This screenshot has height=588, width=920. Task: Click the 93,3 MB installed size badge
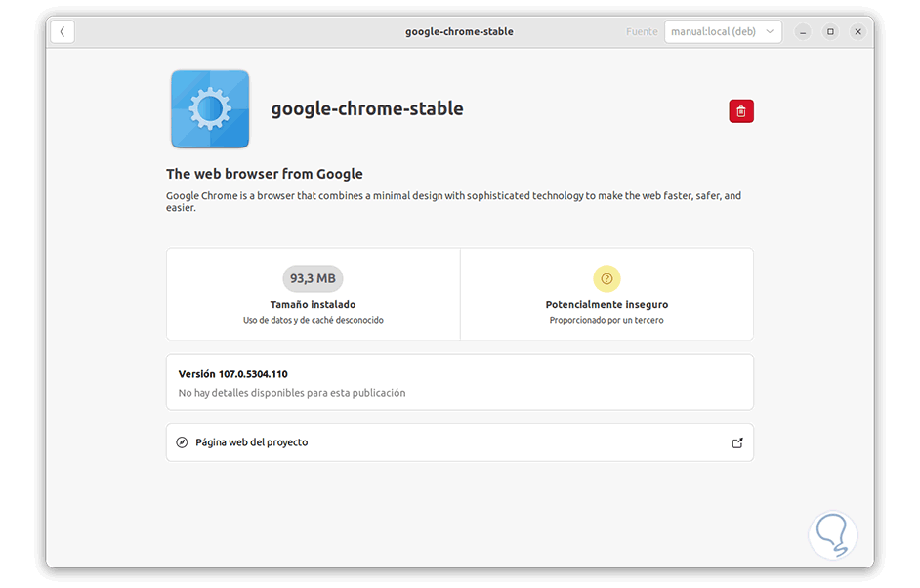(x=313, y=278)
